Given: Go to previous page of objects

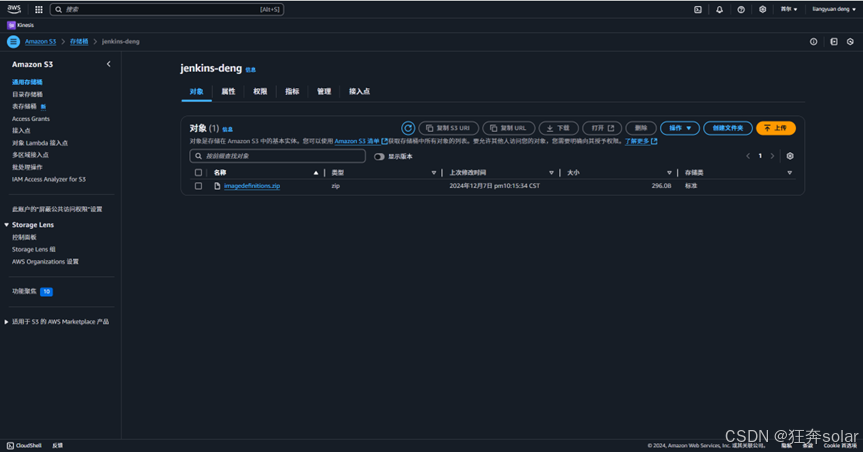Looking at the screenshot, I should coord(748,156).
